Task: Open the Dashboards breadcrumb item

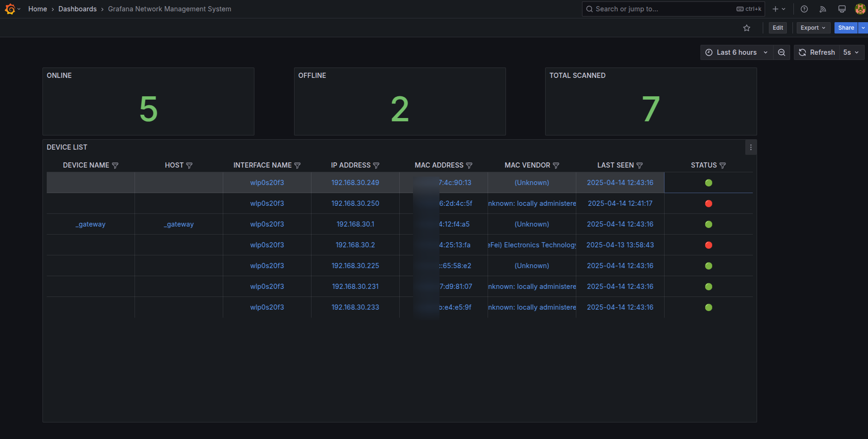Action: 77,8
